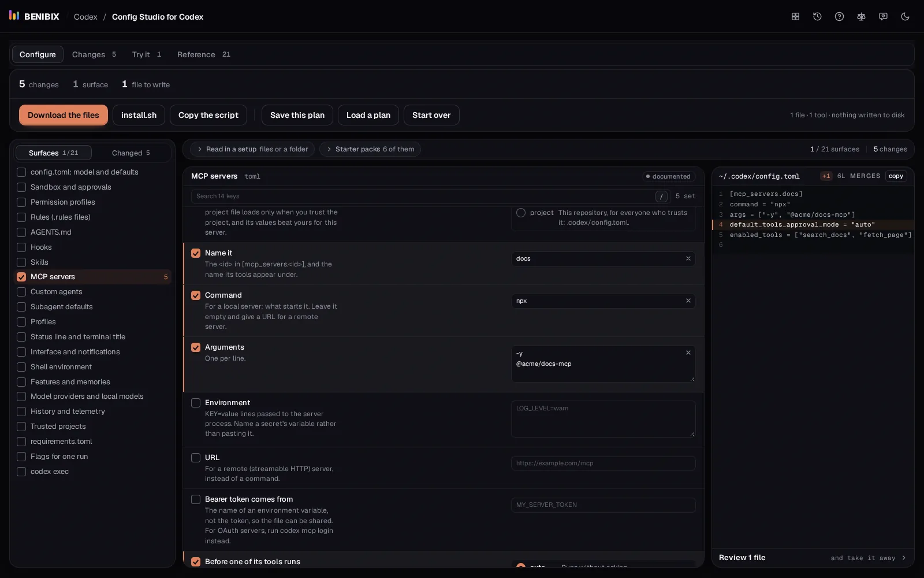The width and height of the screenshot is (924, 578).
Task: Open the feedback heart bubble icon
Action: (x=883, y=17)
